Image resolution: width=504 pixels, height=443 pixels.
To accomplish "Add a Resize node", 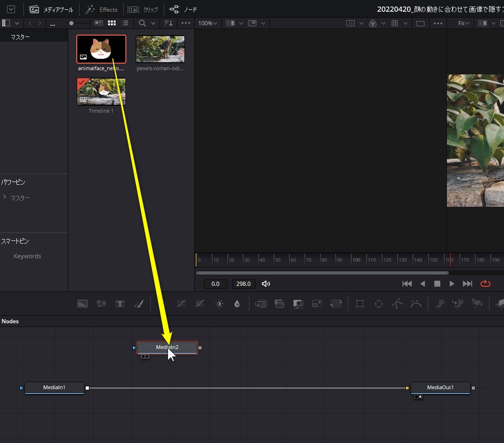I will 317,304.
